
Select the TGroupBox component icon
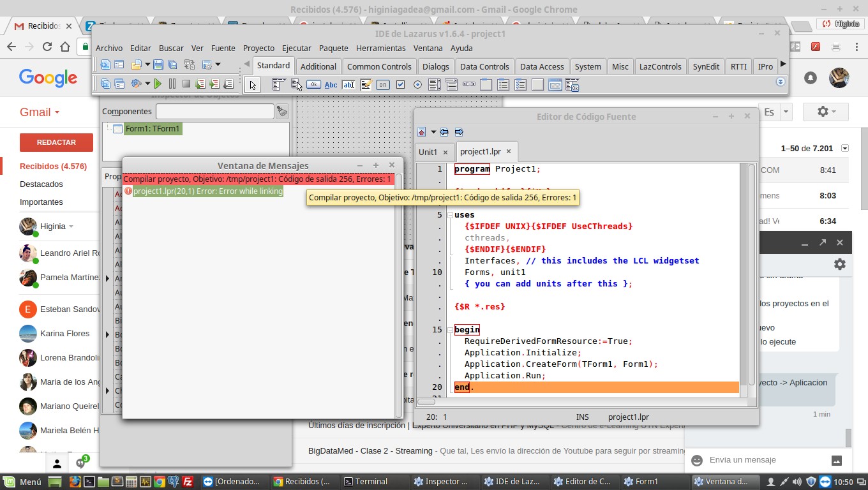486,84
